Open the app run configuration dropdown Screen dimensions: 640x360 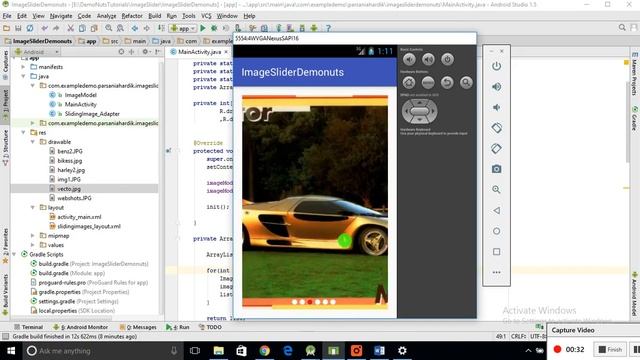pos(183,28)
